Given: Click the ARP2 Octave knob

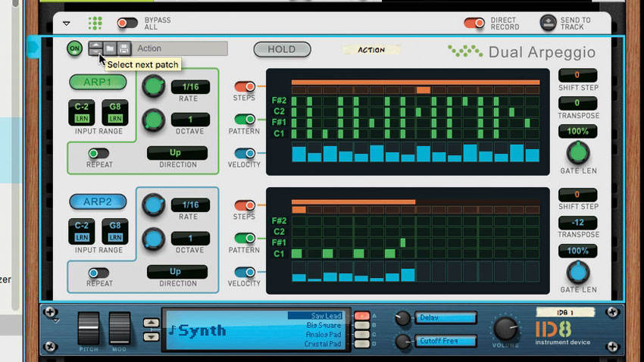Looking at the screenshot, I should (x=154, y=239).
